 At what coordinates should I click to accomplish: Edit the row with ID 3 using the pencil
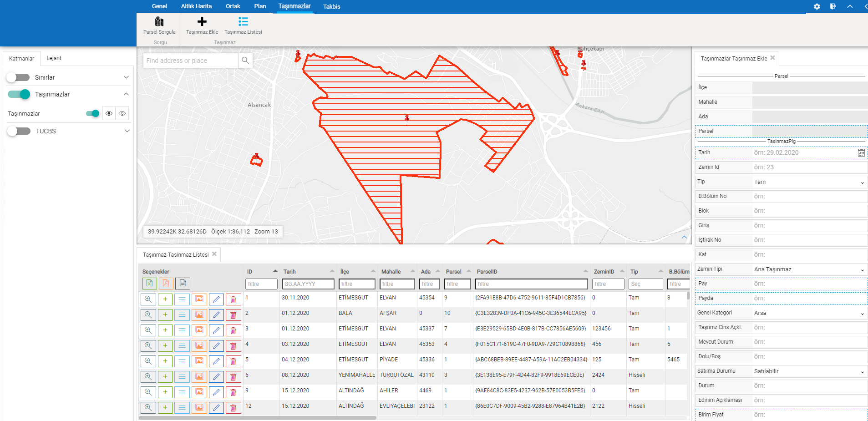216,330
